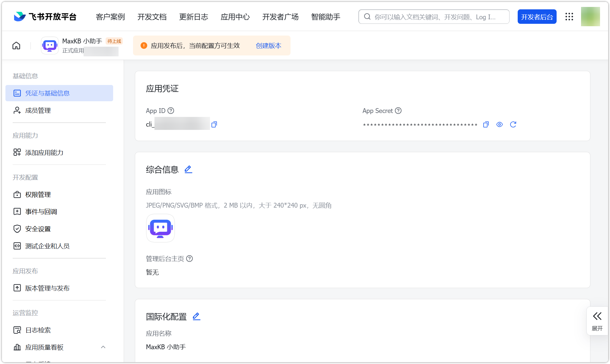Click the 开发者后台 button
This screenshot has width=610, height=364.
pyautogui.click(x=537, y=17)
